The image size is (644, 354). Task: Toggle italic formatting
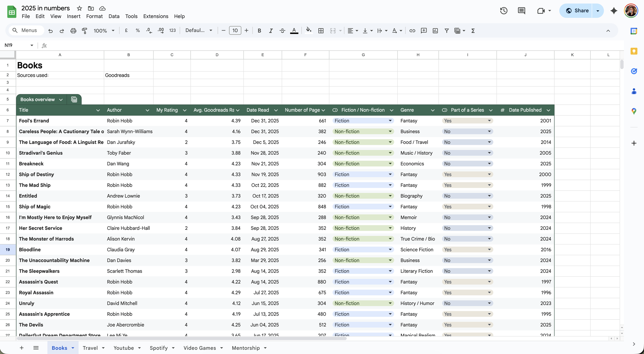click(x=271, y=31)
